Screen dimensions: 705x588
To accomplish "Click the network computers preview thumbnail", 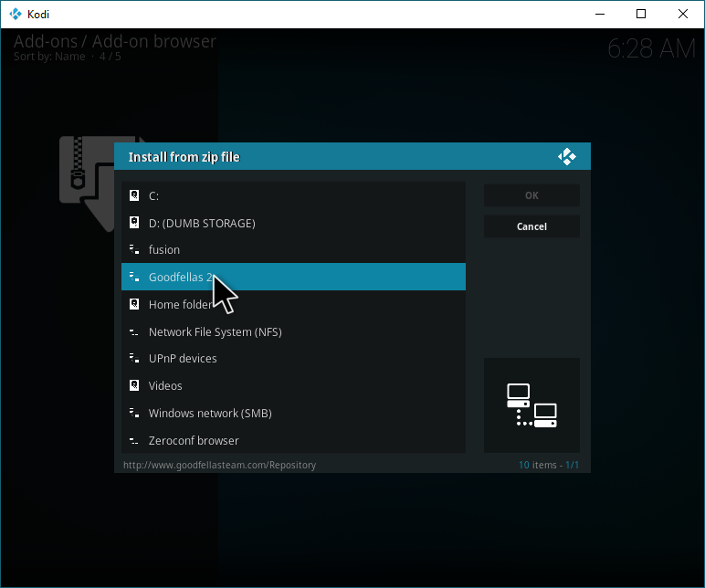I will pyautogui.click(x=531, y=405).
